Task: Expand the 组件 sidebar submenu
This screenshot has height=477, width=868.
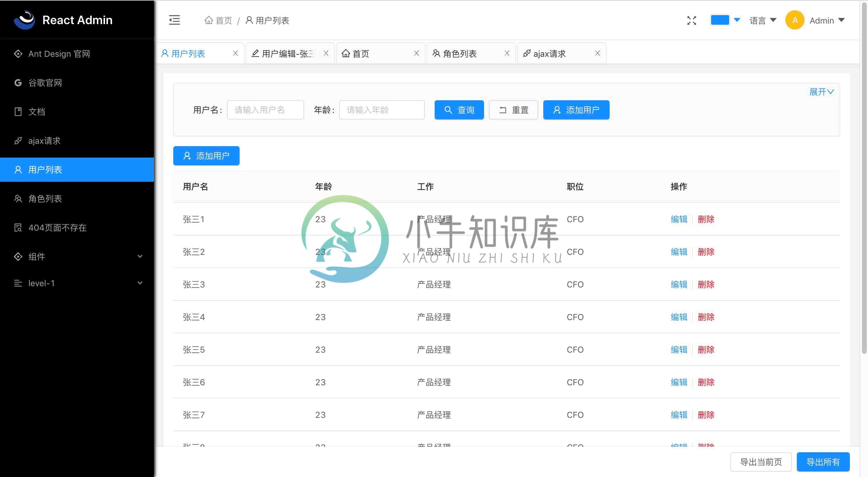Action: (x=77, y=257)
